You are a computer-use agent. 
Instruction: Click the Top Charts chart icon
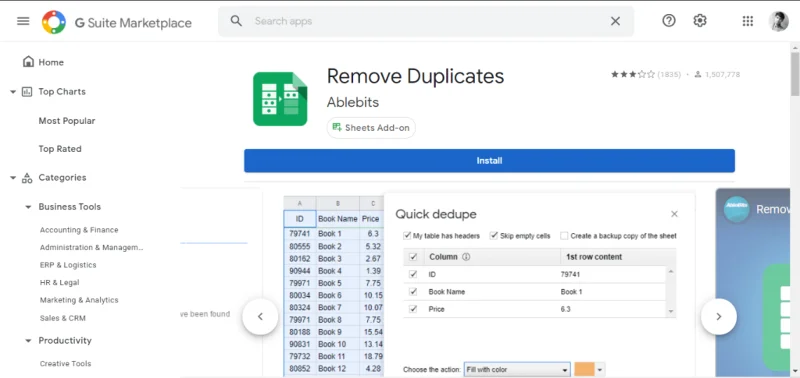click(27, 92)
